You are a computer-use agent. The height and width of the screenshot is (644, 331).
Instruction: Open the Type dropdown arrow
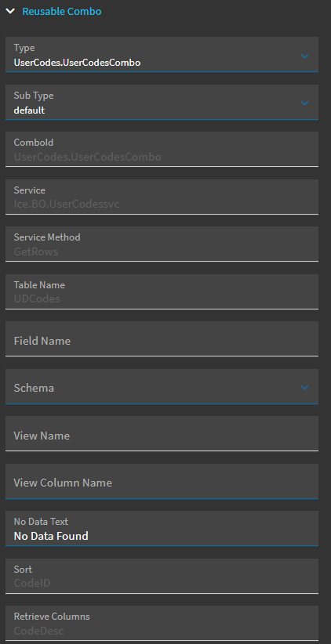(304, 56)
